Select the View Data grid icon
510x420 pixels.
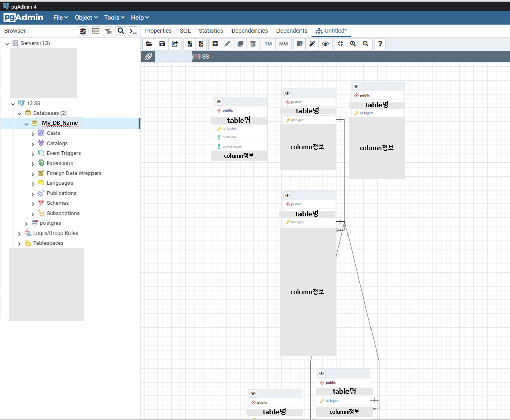pyautogui.click(x=96, y=31)
